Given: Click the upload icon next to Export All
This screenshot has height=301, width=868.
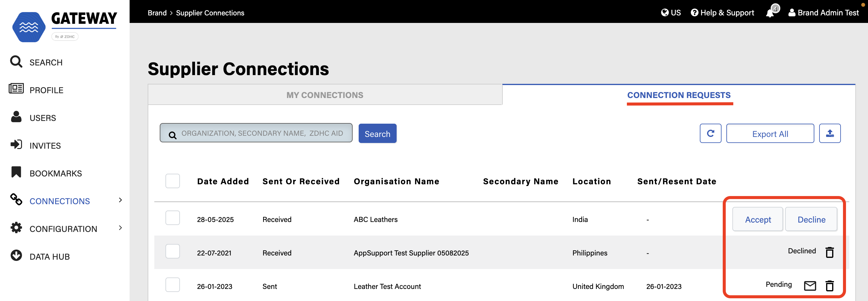Looking at the screenshot, I should point(830,133).
